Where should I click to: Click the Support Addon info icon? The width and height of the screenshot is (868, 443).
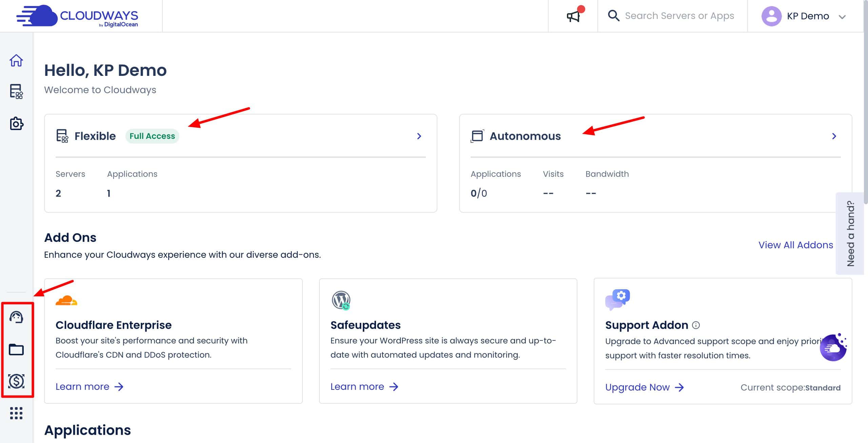(696, 325)
